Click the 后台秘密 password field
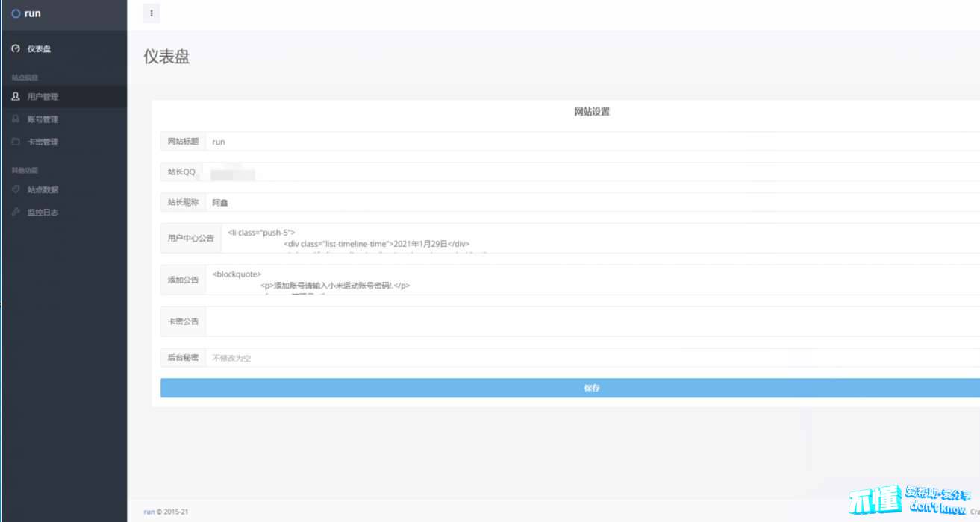This screenshot has height=522, width=980. [x=590, y=358]
